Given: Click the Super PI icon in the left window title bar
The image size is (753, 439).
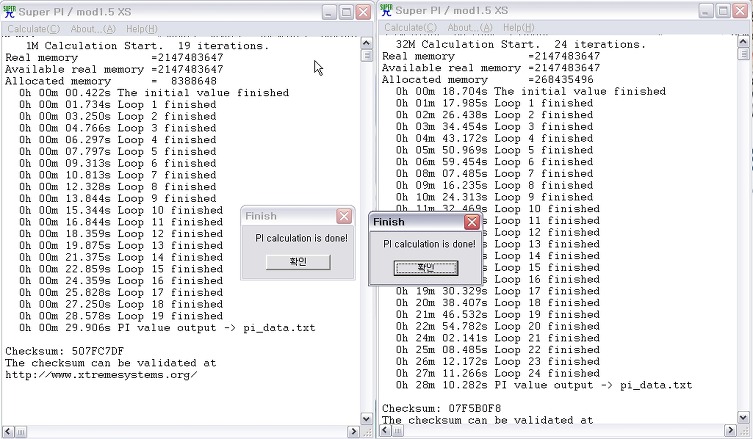Looking at the screenshot, I should [9, 12].
